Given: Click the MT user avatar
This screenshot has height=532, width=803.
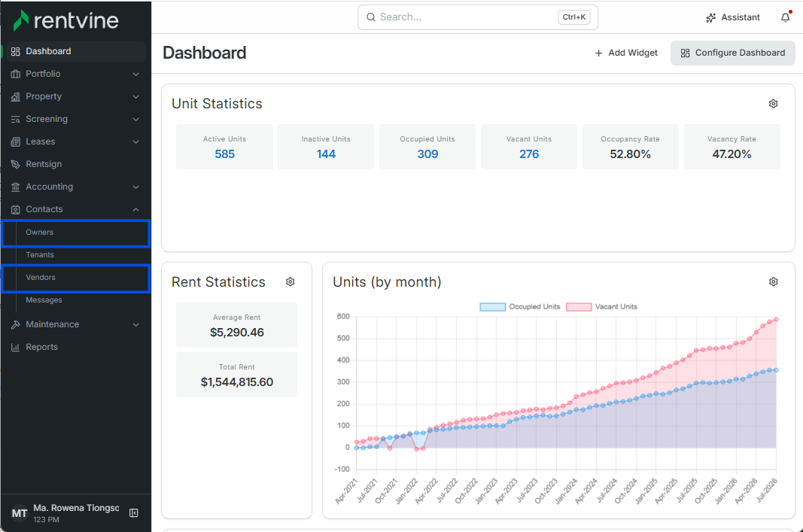Looking at the screenshot, I should click(20, 513).
